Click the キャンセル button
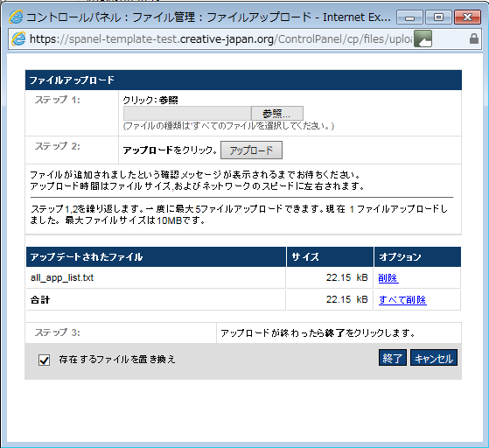 (434, 358)
